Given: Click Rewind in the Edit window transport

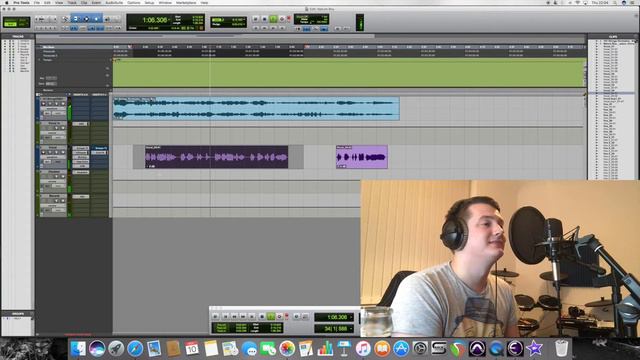Looking at the screenshot, I should click(264, 28).
